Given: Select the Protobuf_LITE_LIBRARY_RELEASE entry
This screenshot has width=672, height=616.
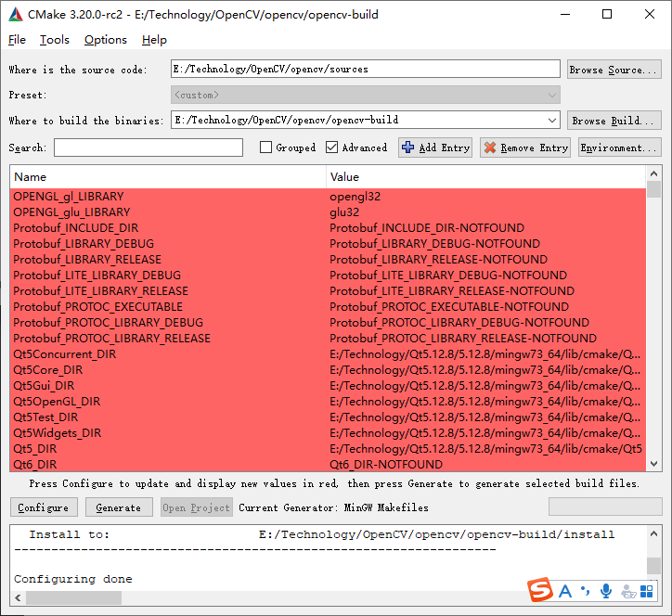Looking at the screenshot, I should tap(101, 291).
